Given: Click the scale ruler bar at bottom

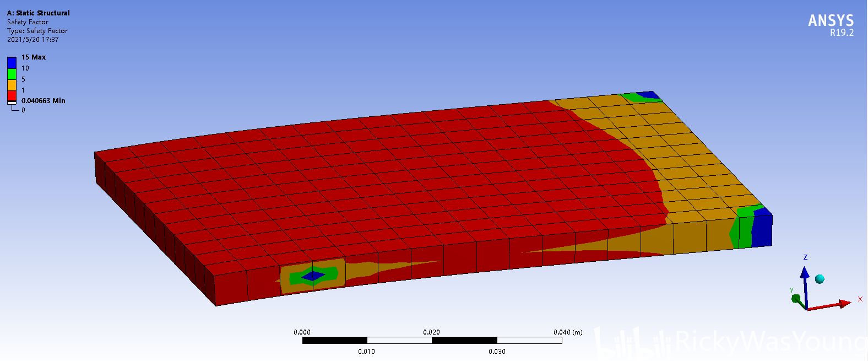Looking at the screenshot, I should pyautogui.click(x=432, y=341).
